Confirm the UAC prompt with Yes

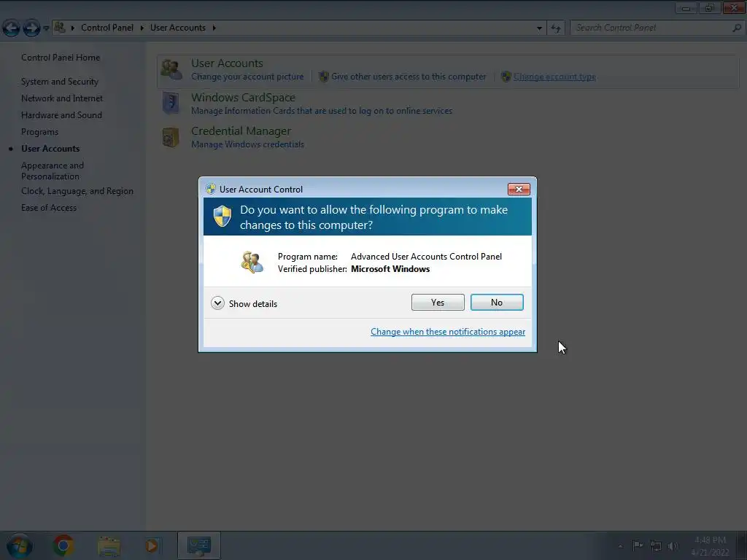pyautogui.click(x=438, y=303)
